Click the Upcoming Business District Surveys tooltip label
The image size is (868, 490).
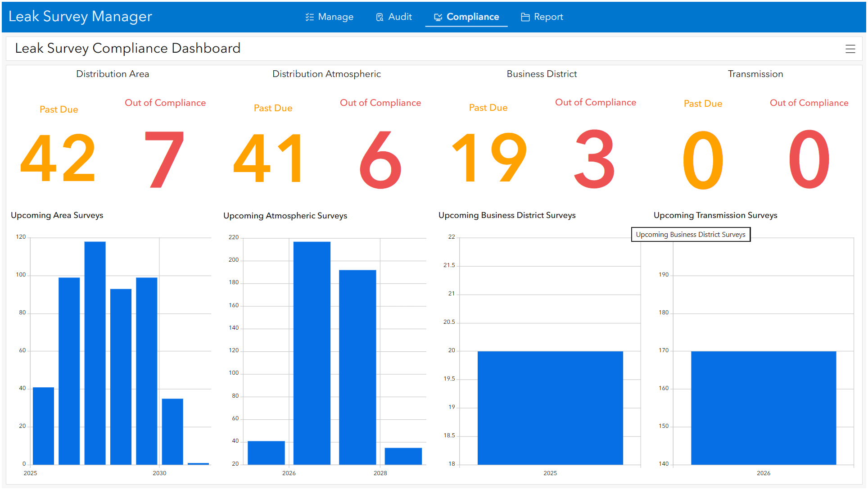(691, 234)
